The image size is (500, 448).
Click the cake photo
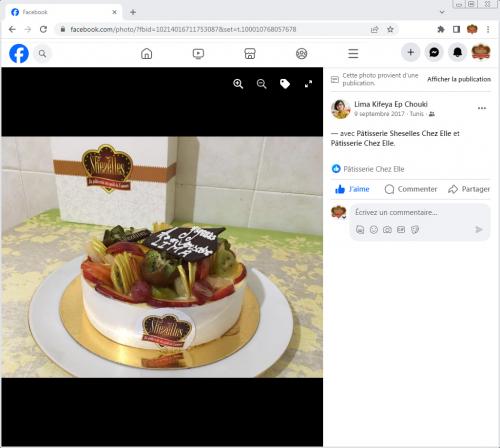[x=162, y=257]
